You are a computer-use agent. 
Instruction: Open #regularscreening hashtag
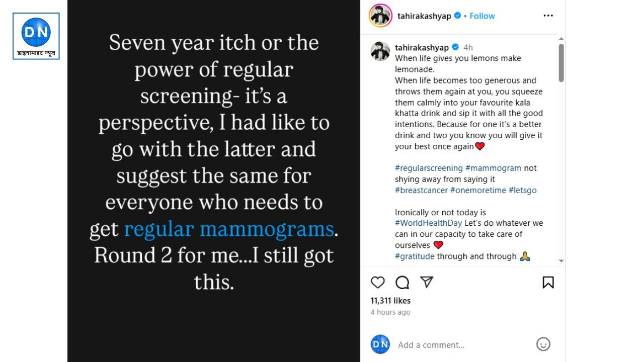pos(429,168)
